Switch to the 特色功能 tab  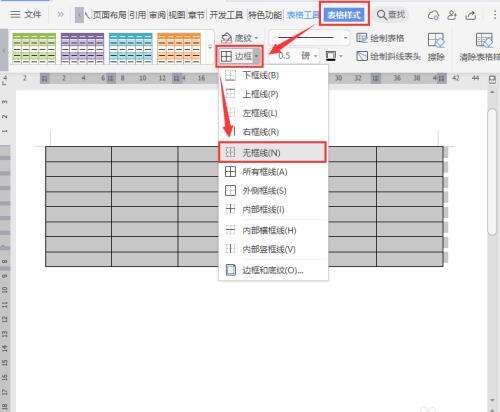265,15
